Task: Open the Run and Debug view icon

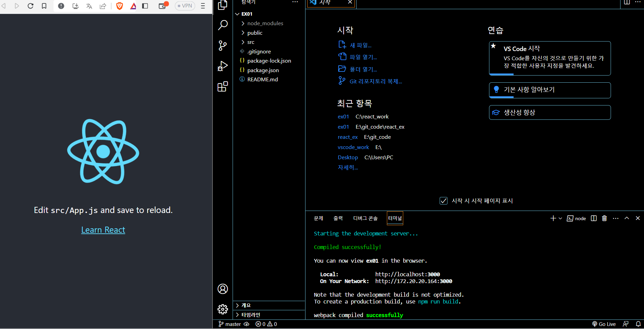Action: tap(222, 66)
